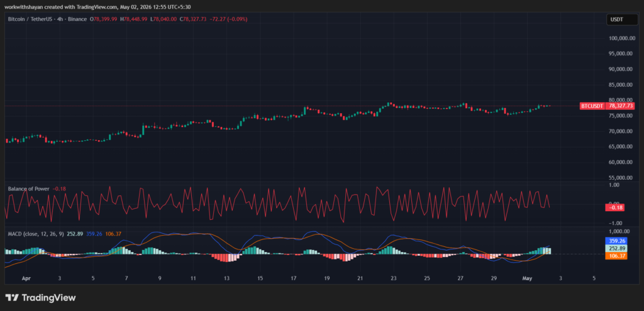Screen dimensions: 644x311
Task: Click the red -0.18 axis tag
Action: click(615, 207)
